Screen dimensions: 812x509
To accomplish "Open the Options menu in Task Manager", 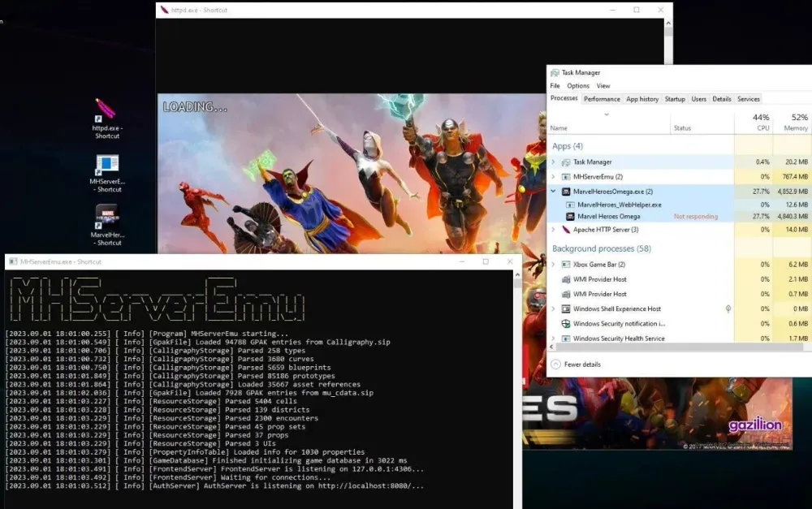I will pos(578,85).
